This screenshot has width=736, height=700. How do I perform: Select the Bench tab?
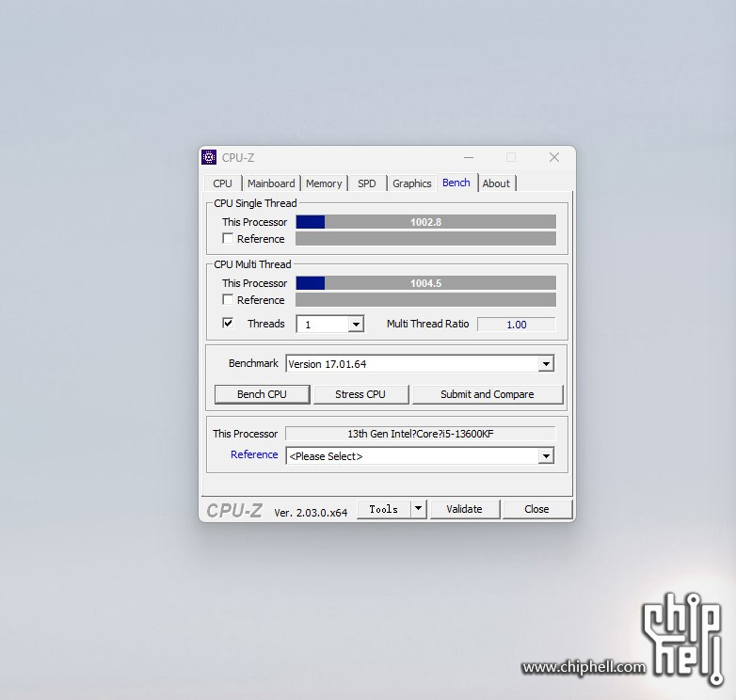[x=456, y=183]
